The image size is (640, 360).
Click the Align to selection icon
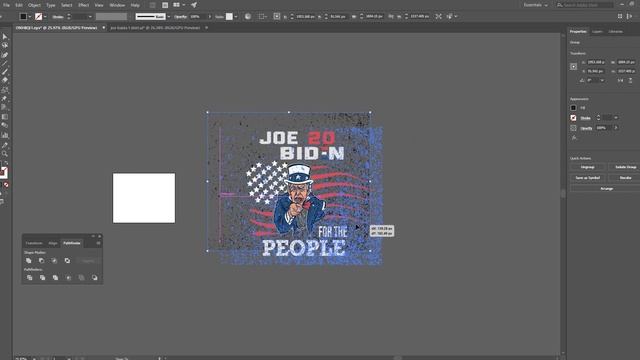[x=262, y=16]
